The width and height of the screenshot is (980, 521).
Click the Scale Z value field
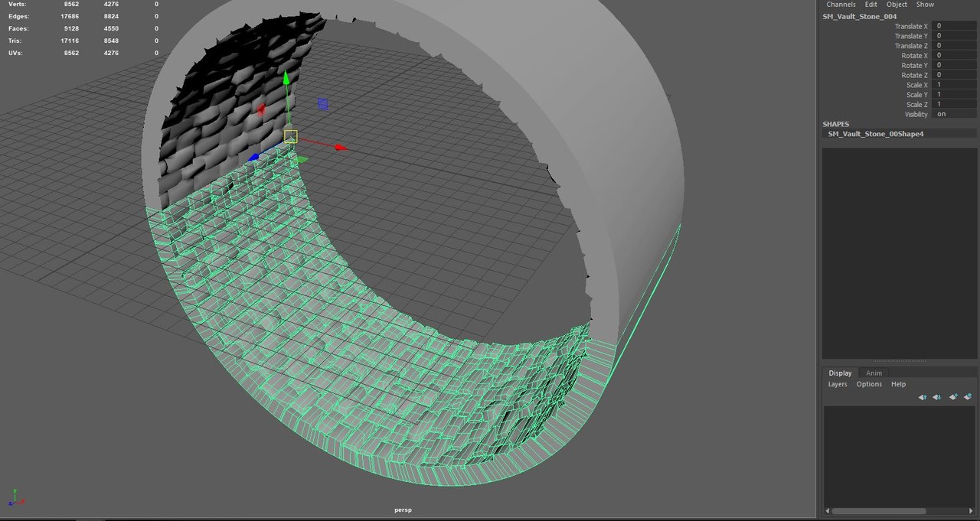953,105
